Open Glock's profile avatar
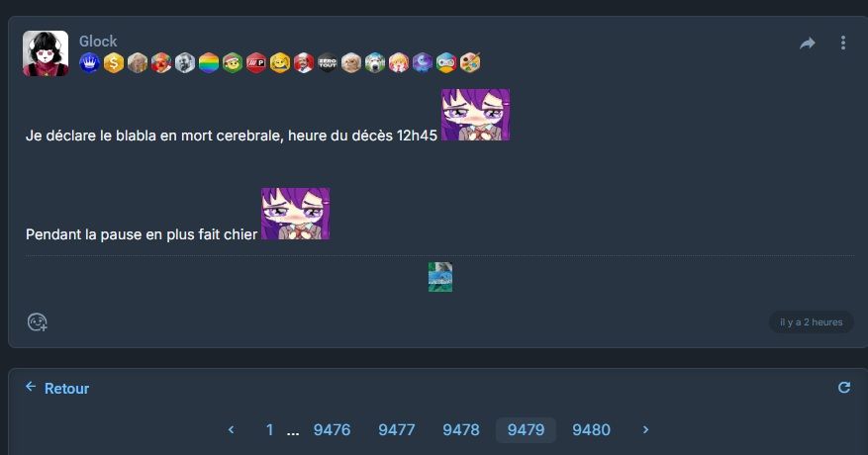The height and width of the screenshot is (455, 868). pyautogui.click(x=46, y=53)
